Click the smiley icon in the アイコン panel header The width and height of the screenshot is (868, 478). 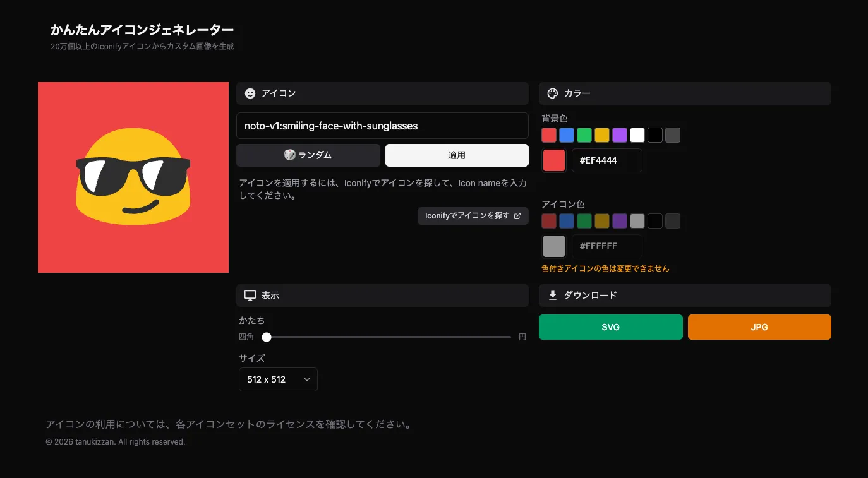250,93
